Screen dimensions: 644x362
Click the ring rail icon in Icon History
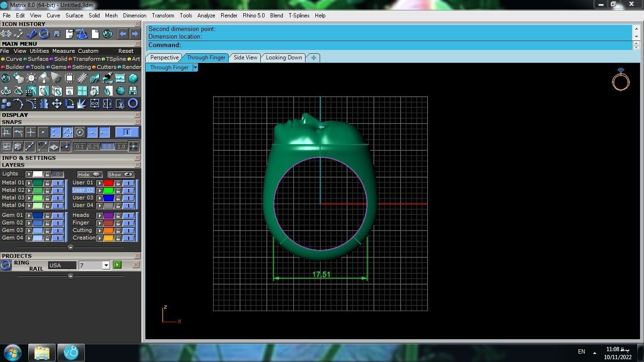coord(44,34)
